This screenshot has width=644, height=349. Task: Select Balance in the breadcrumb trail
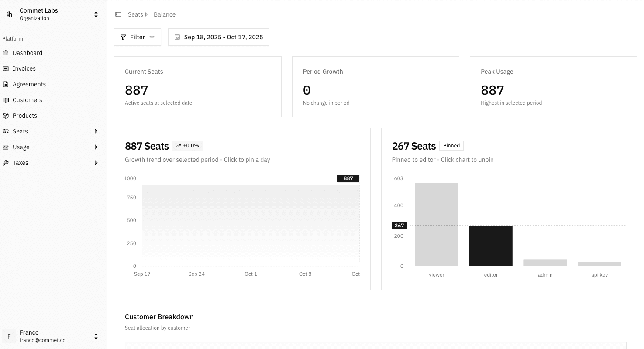click(x=165, y=14)
